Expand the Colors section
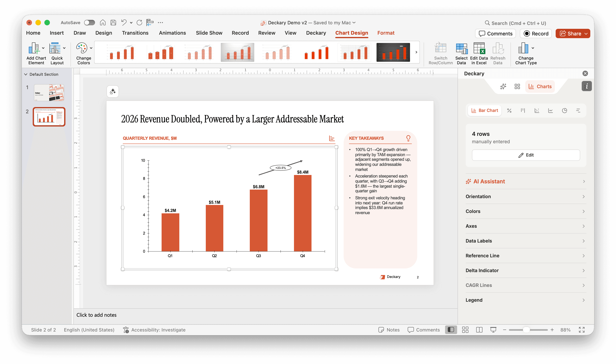The width and height of the screenshot is (616, 364). coord(526,211)
